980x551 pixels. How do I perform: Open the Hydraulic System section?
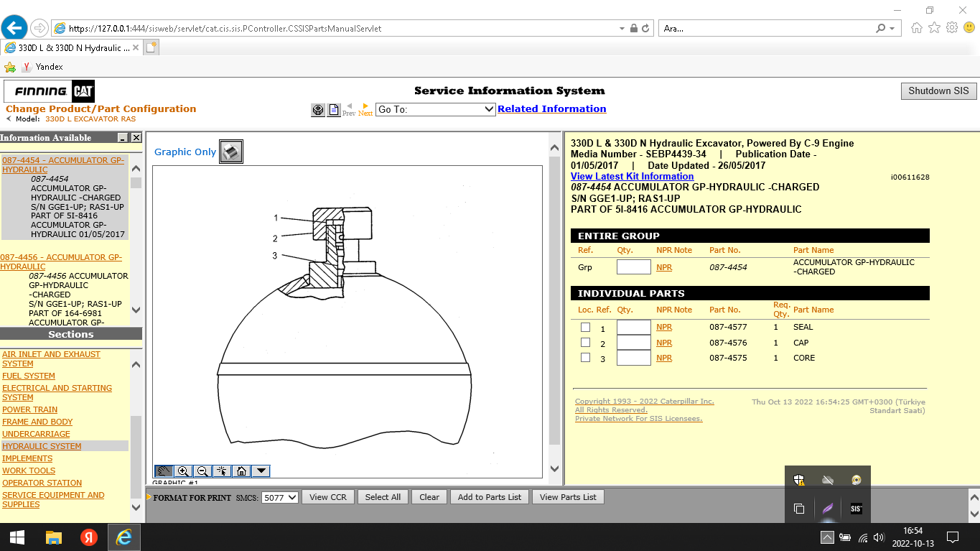pos(42,446)
